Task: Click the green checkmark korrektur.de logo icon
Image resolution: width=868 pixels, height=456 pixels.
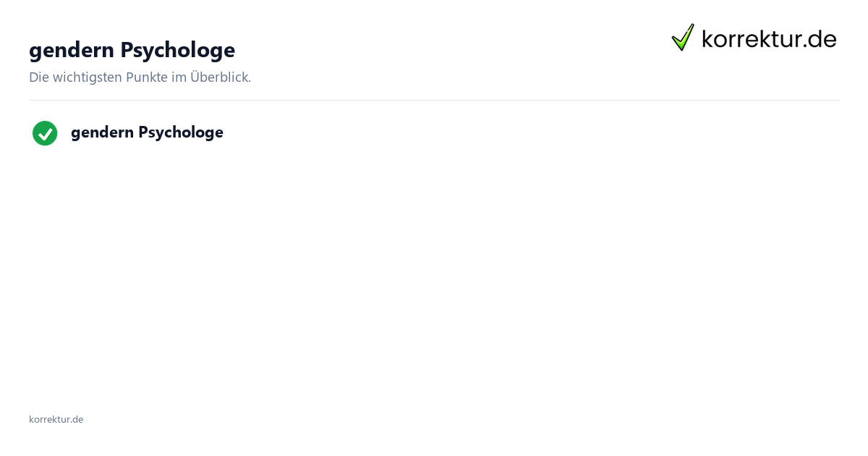Action: (683, 37)
